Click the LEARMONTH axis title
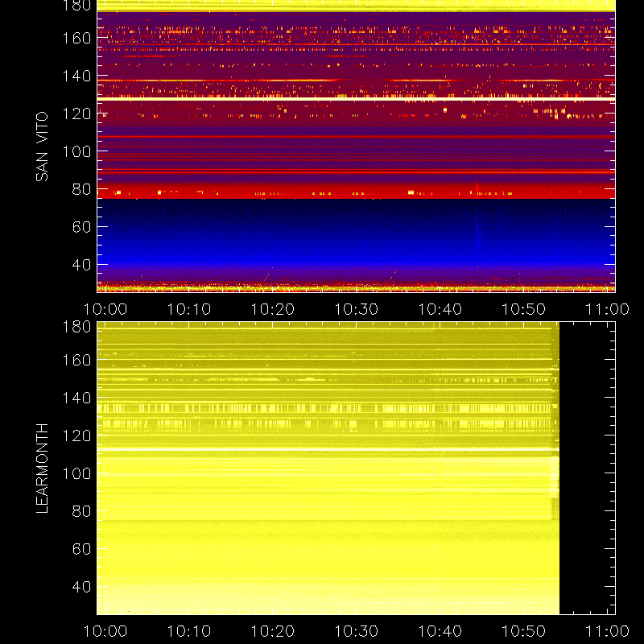 click(x=42, y=469)
